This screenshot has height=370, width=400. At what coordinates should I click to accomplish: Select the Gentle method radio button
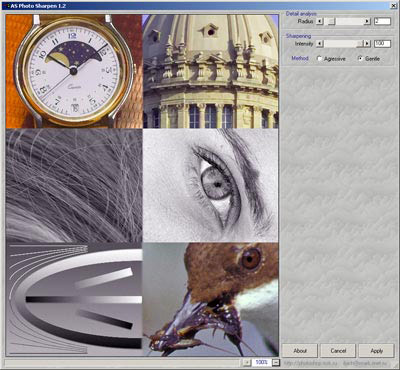[360, 59]
